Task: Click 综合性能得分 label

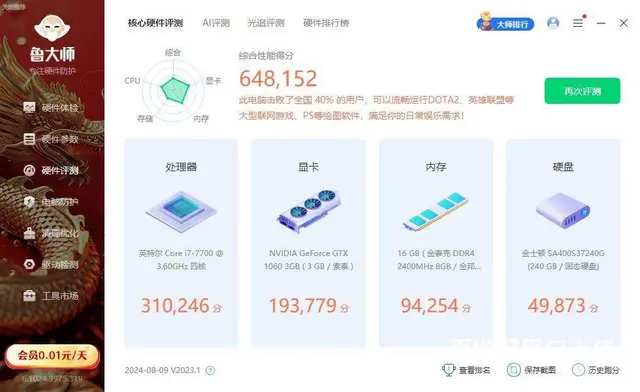Action: 266,56
